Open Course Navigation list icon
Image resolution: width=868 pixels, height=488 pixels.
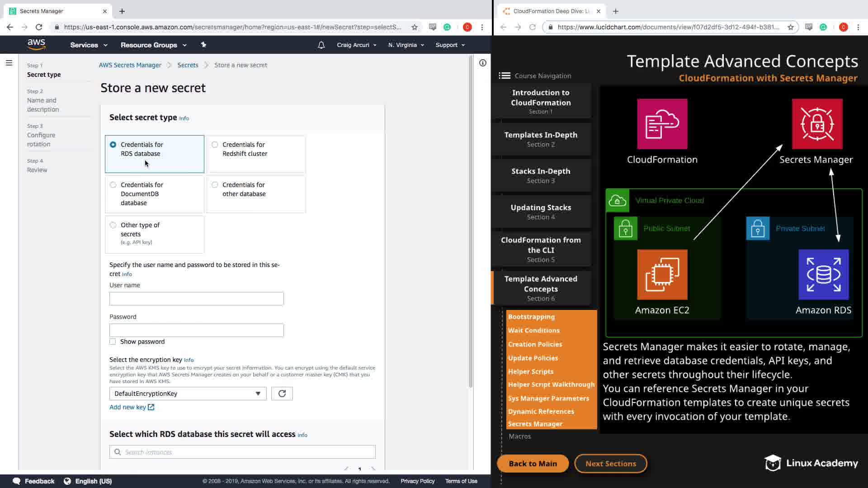pos(505,75)
